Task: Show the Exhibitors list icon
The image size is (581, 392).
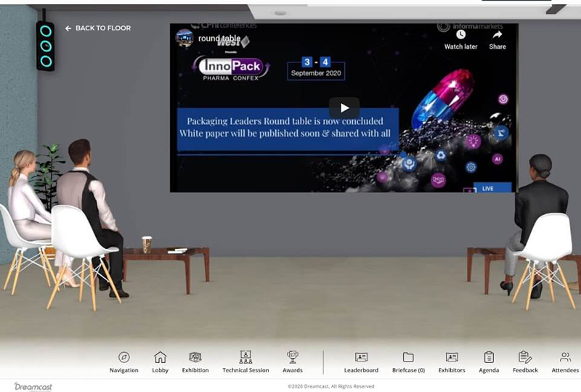Action: coord(452,357)
